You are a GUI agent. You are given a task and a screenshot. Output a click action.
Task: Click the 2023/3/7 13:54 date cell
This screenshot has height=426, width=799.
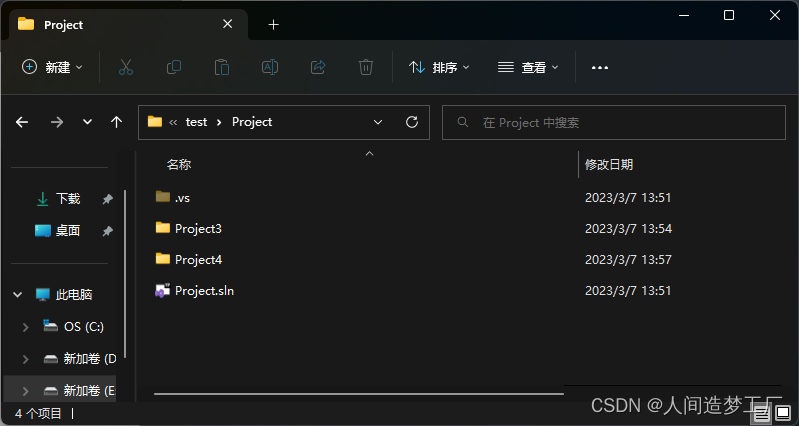(x=628, y=229)
